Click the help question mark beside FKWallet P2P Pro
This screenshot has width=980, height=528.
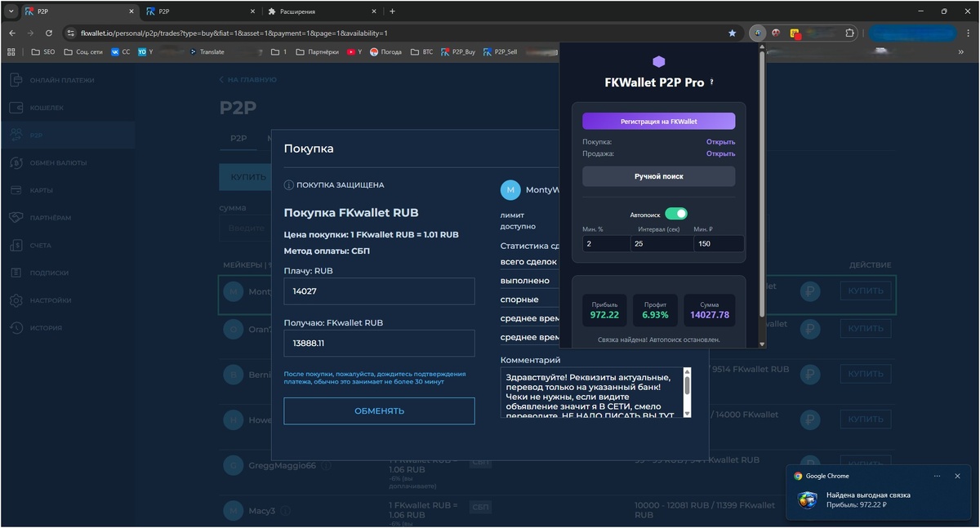(711, 82)
